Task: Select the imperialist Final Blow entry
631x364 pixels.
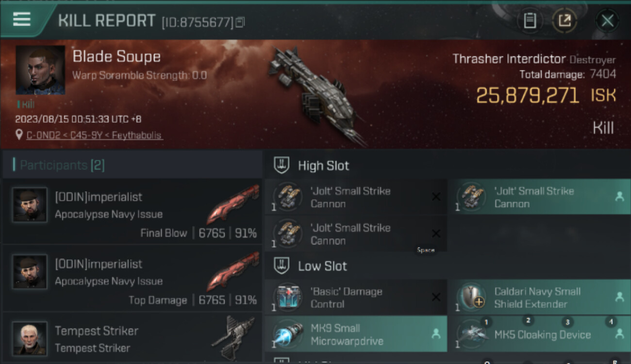Action: [x=132, y=212]
